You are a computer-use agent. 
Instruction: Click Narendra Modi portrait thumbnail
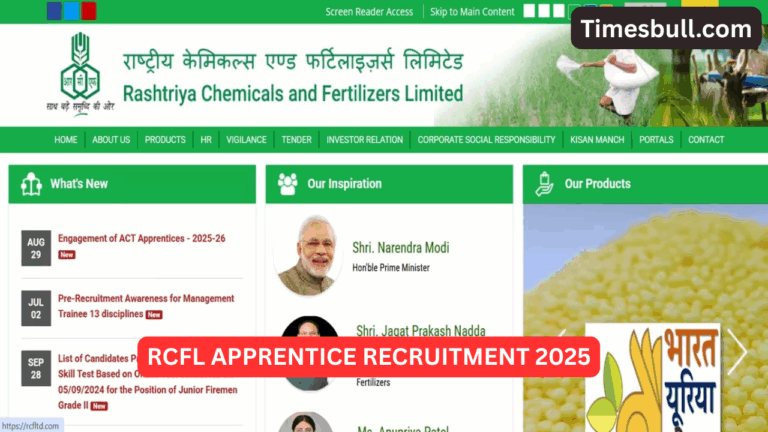(308, 255)
